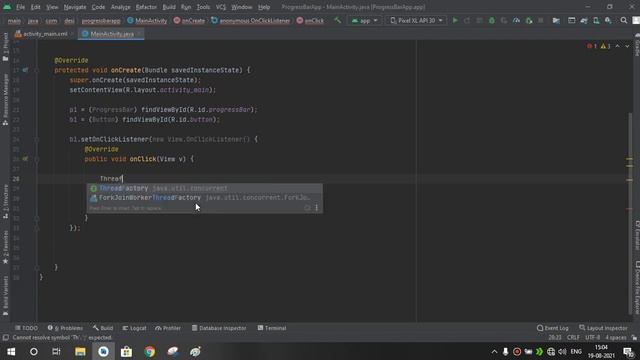The width and height of the screenshot is (640, 360).
Task: Open the Profiler tool window
Action: pyautogui.click(x=168, y=328)
